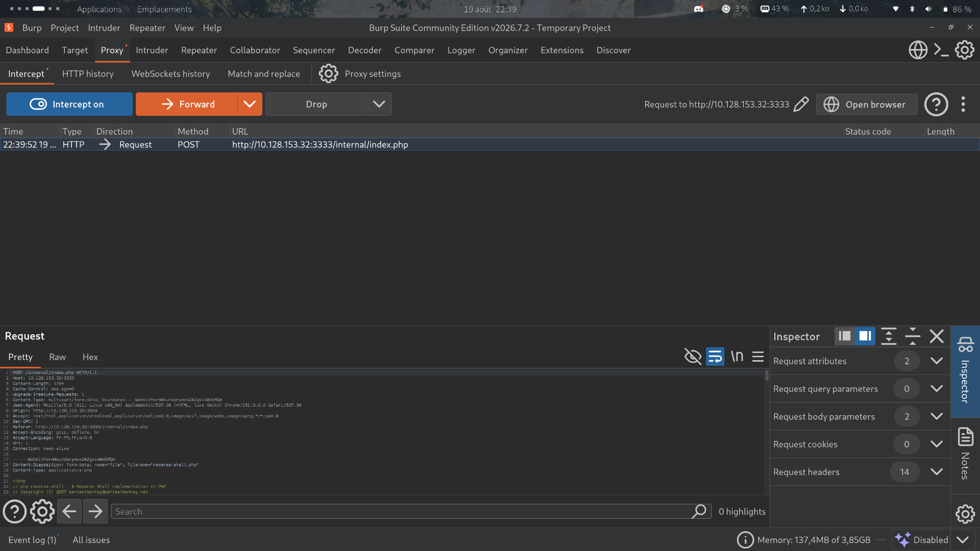The width and height of the screenshot is (980, 551).
Task: Click the newline \n display icon
Action: click(x=737, y=357)
